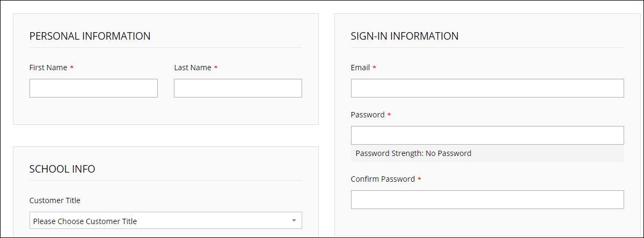Click the red asterisk beside Confirm Password
The width and height of the screenshot is (644, 238).
419,180
